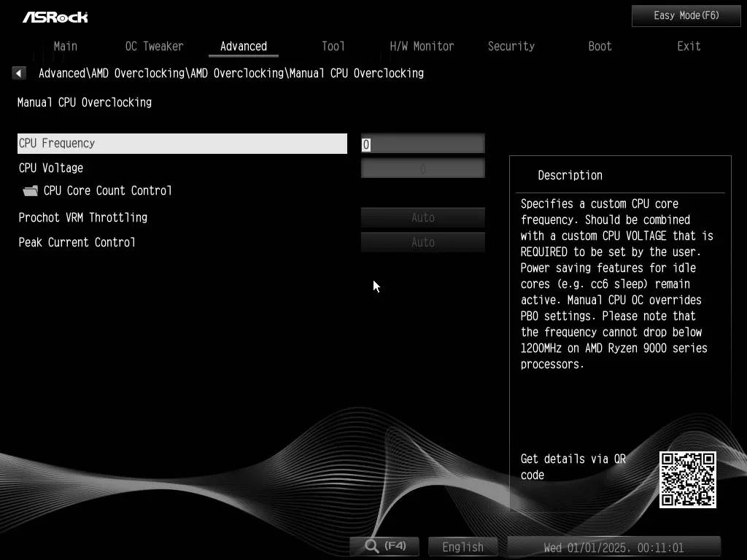Click the Manual CPU Overclocking heading

click(85, 102)
